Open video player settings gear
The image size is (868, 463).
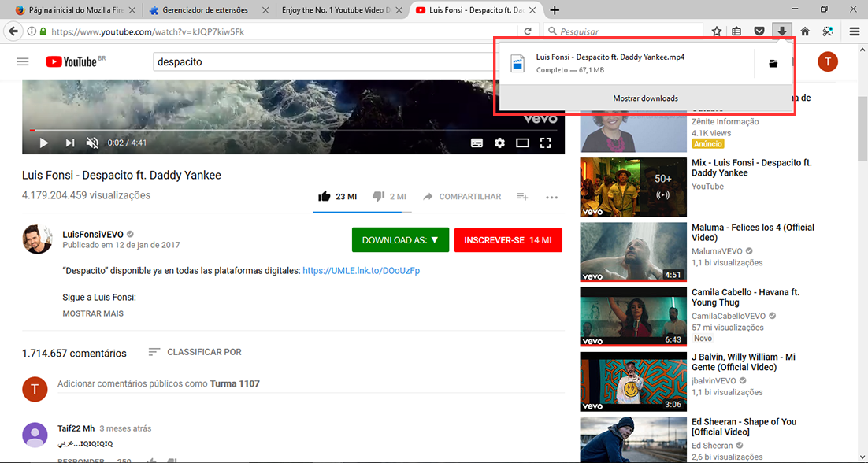[500, 143]
